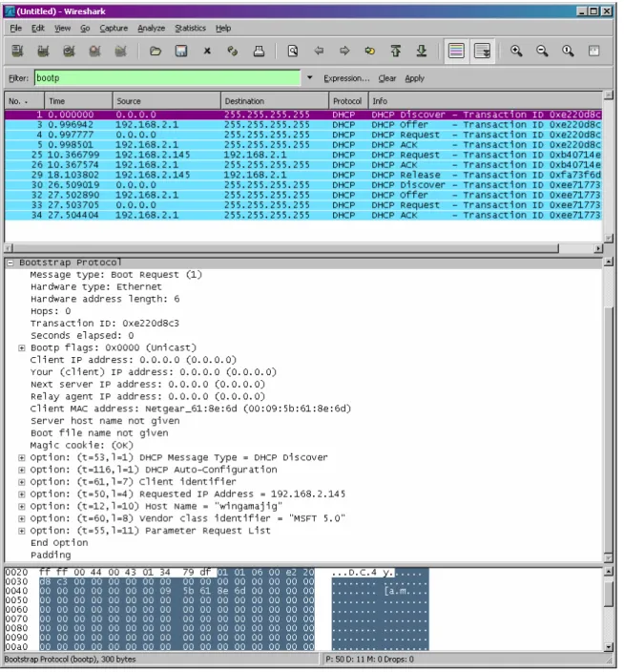Zoom out toolbar icon
The height and width of the screenshot is (672, 624).
(542, 51)
